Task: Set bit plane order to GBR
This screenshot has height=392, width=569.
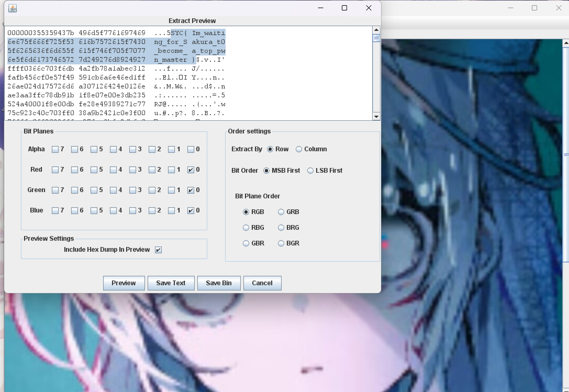Action: click(246, 243)
